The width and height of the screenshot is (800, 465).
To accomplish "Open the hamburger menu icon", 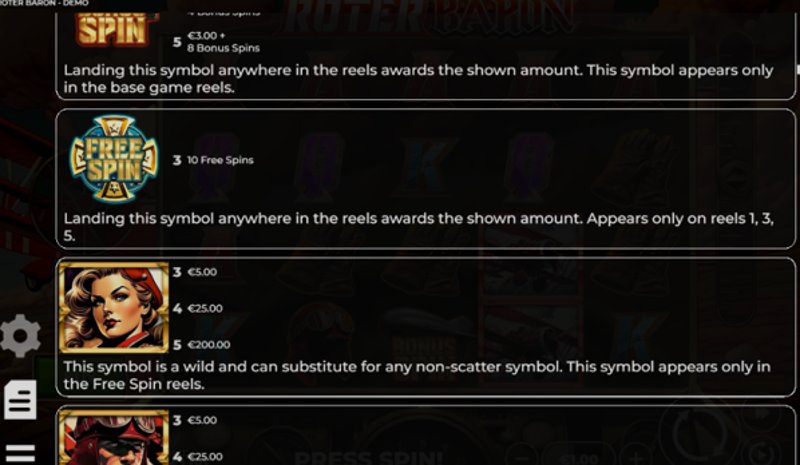I will (20, 453).
